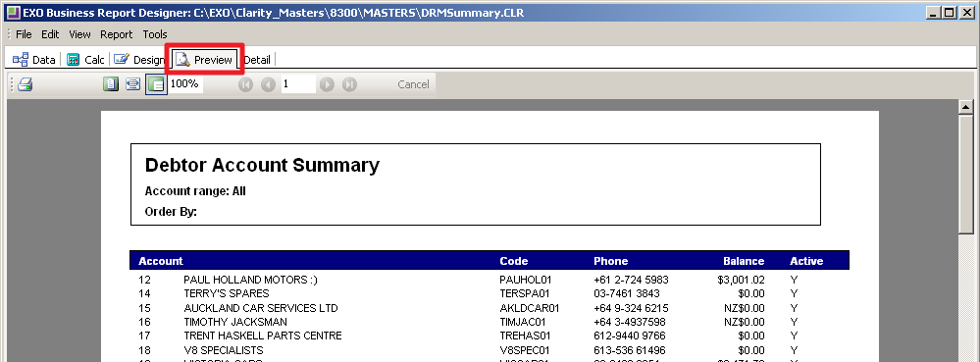Click the code TIMJAC01
This screenshot has width=980, height=362.
point(523,322)
